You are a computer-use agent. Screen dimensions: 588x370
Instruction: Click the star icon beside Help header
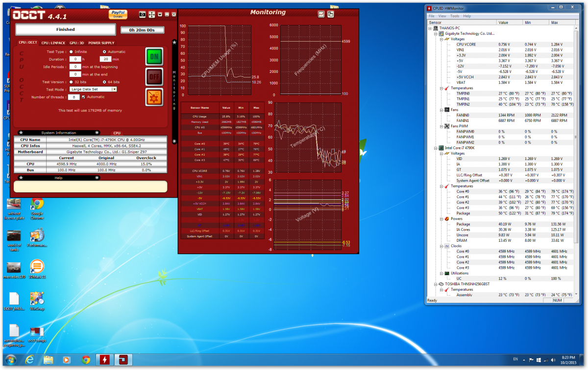22,178
